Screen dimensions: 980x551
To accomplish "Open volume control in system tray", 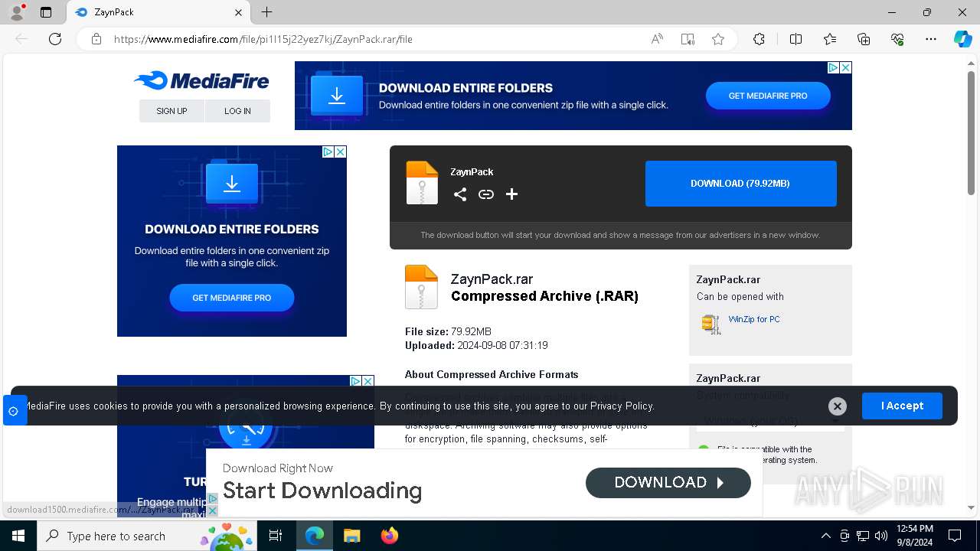I will click(881, 536).
